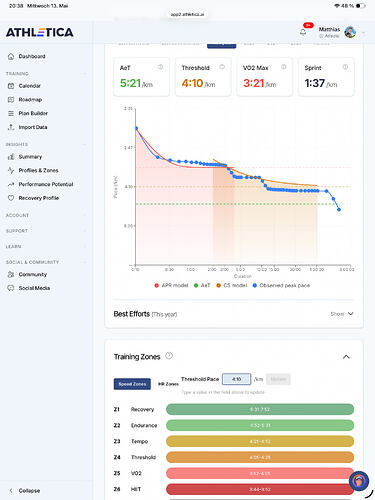Click Z4 Threshold zone bar
375x500 pixels.
pos(260,457)
